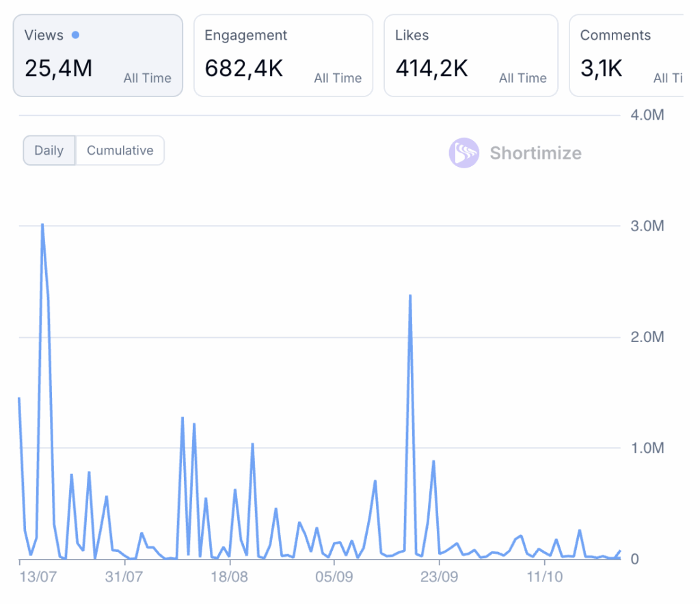This screenshot has height=604, width=700.
Task: Click All Time label in Views card
Action: pyautogui.click(x=147, y=79)
